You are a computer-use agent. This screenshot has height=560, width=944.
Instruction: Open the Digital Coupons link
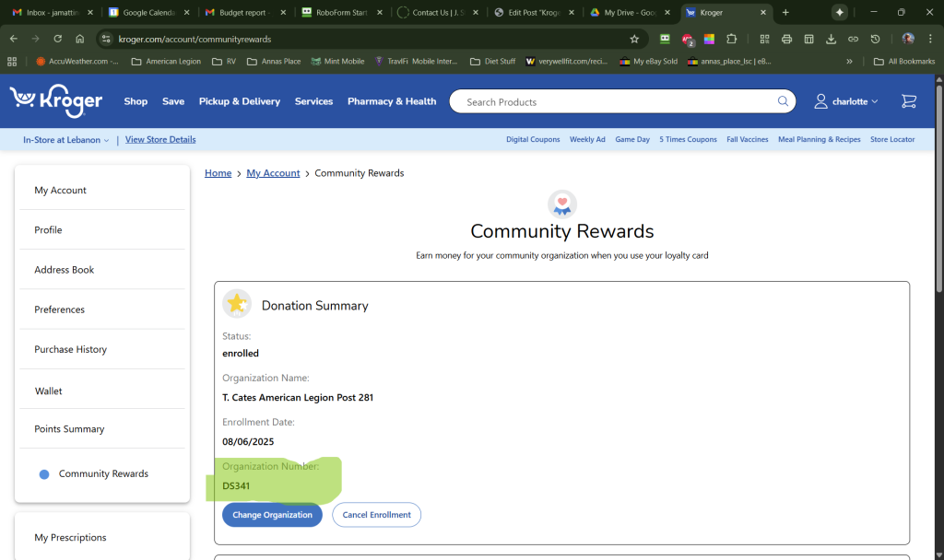pyautogui.click(x=533, y=140)
